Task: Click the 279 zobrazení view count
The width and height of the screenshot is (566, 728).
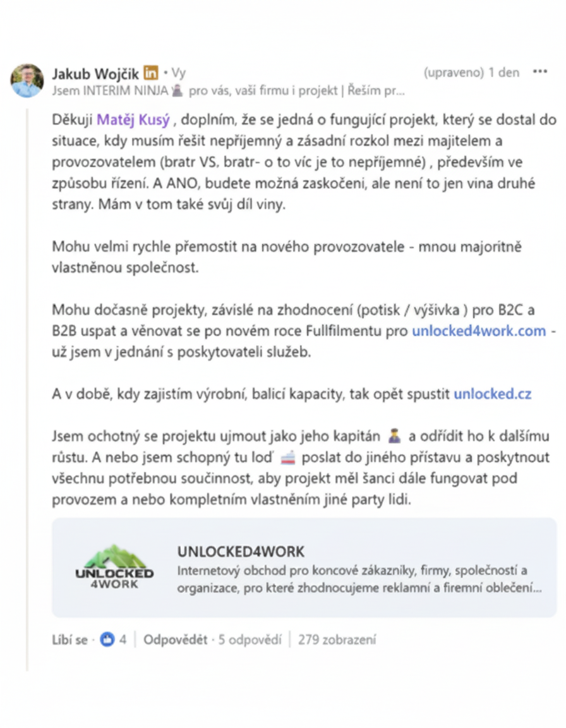Action: pyautogui.click(x=337, y=640)
